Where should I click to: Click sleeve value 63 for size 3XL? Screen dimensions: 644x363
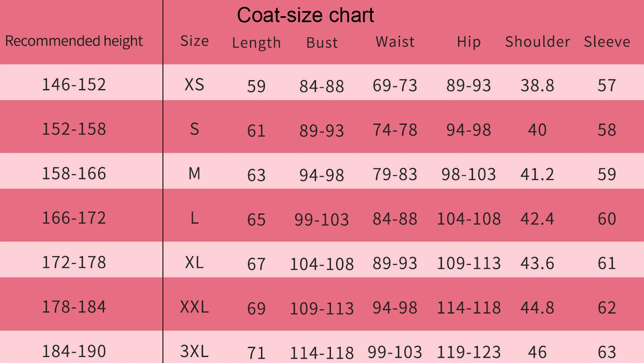tap(607, 352)
